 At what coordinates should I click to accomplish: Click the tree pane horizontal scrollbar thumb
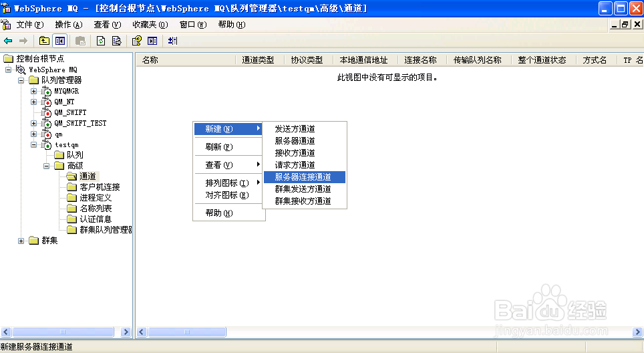tap(63, 332)
